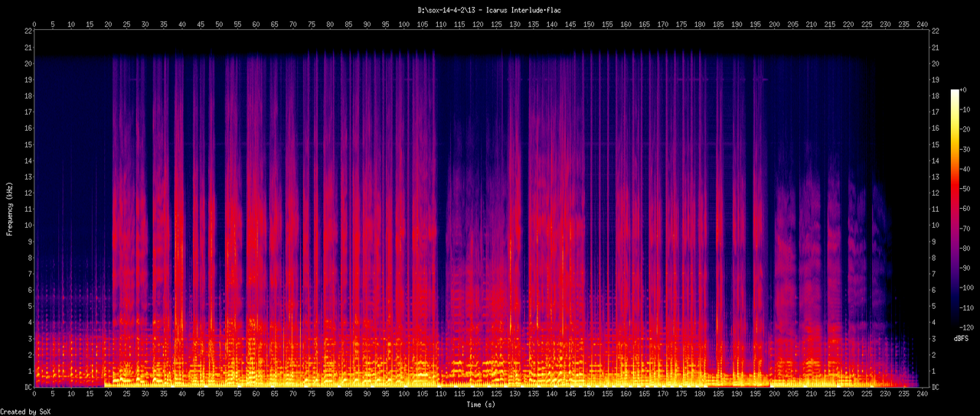Click '200' on the bottom time axis
Image resolution: width=980 pixels, height=416 pixels.
(x=774, y=395)
